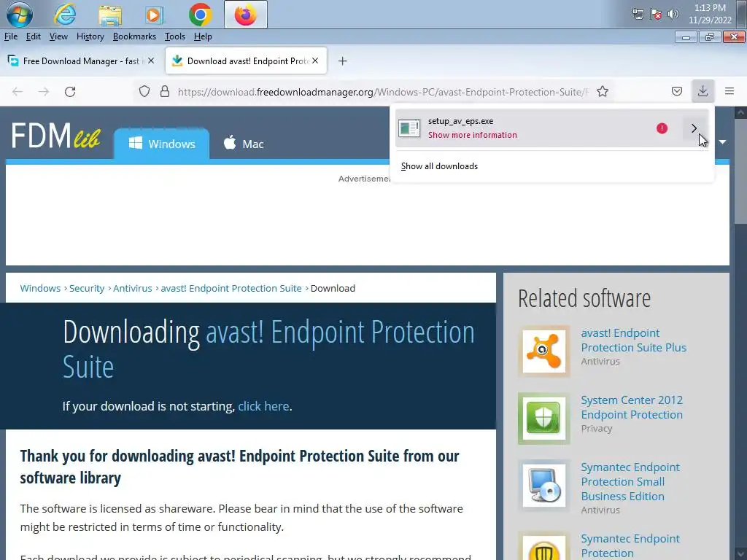Reload the current page

coord(70,91)
